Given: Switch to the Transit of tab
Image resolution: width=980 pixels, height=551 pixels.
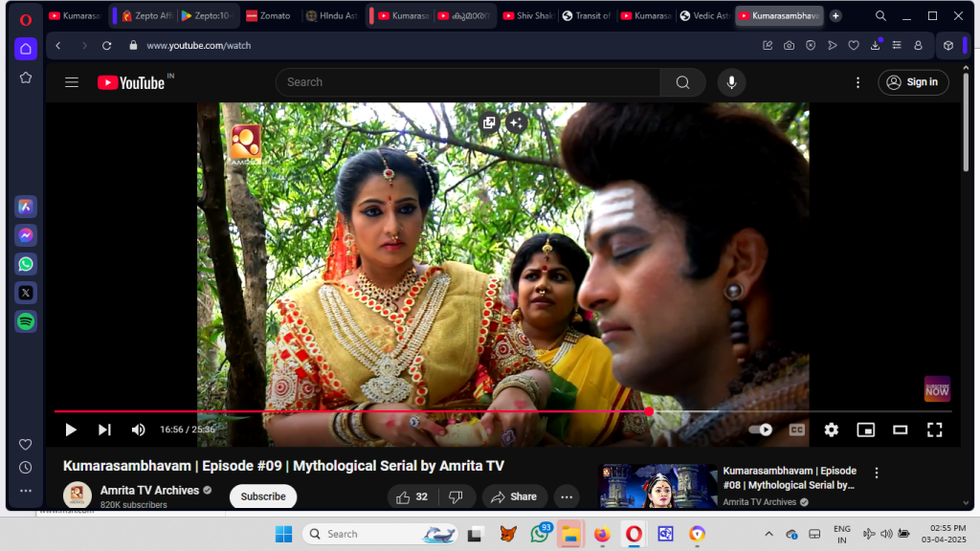Looking at the screenshot, I should (x=587, y=15).
